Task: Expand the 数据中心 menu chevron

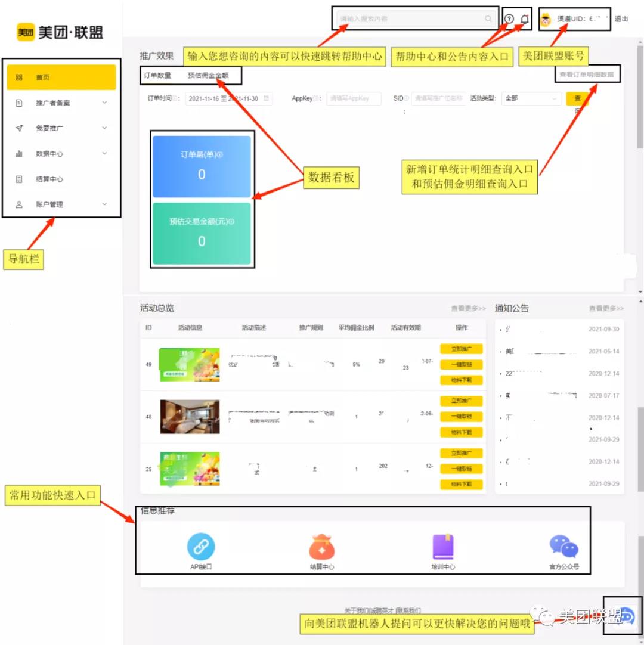Action: point(104,153)
